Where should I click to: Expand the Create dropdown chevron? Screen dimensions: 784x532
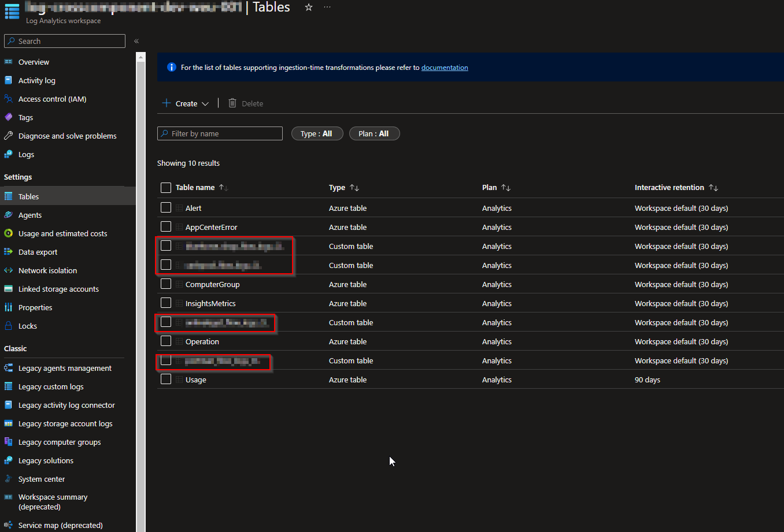click(205, 103)
